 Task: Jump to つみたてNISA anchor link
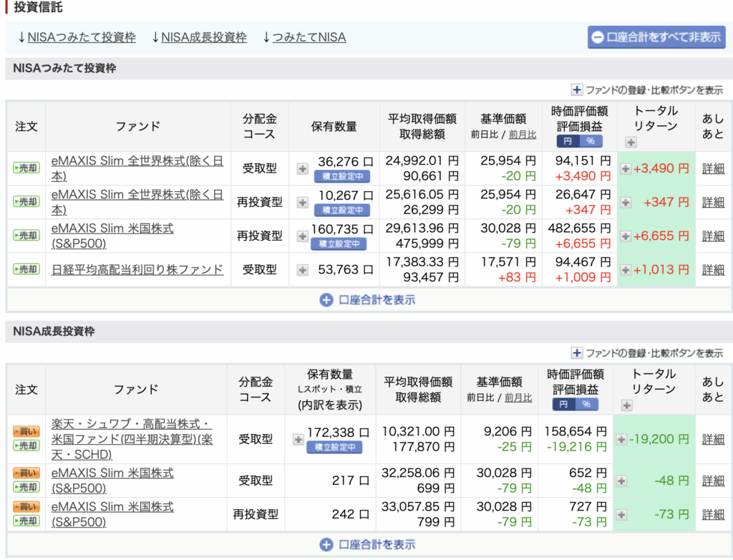pos(309,37)
